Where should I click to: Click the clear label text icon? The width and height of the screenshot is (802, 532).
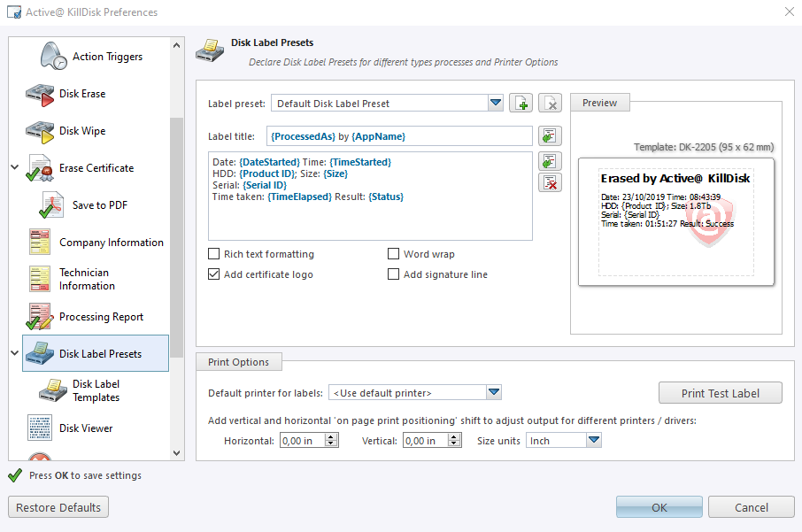550,182
